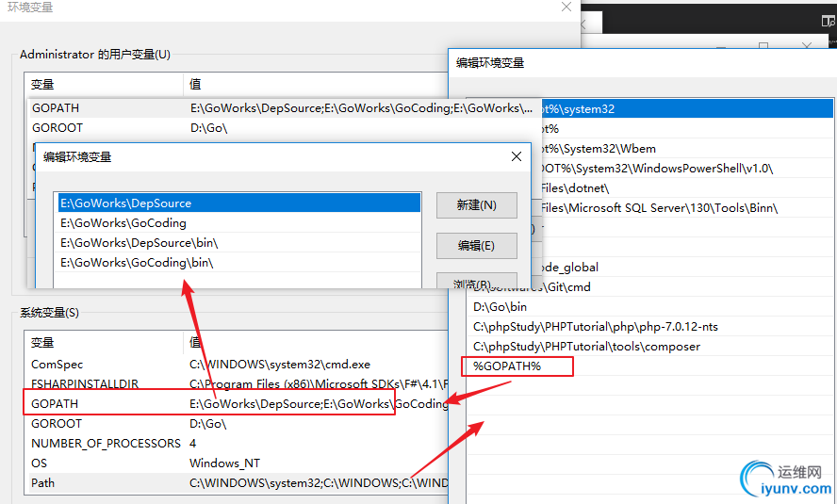The image size is (837, 504).
Task: Select the Git\cmd path entry
Action: (649, 287)
